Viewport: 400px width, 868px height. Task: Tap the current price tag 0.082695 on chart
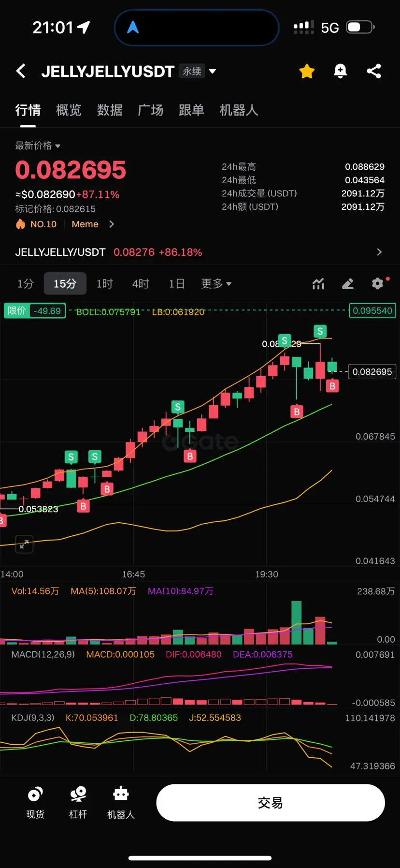coord(372,372)
